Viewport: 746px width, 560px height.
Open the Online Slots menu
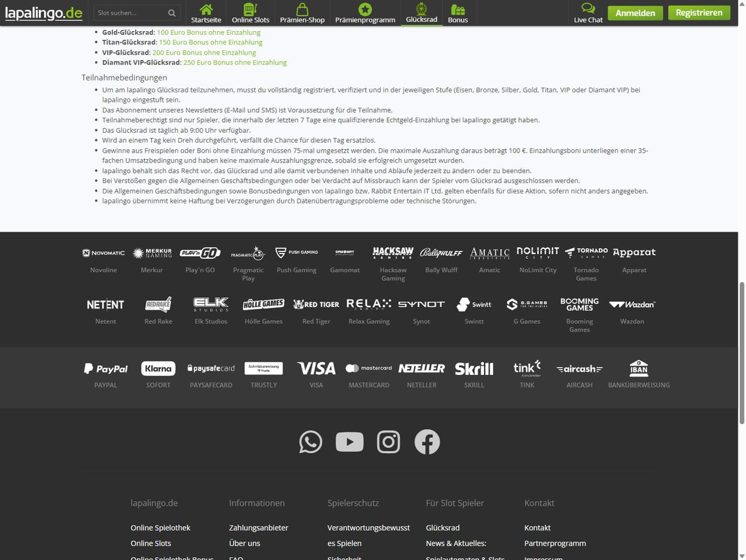[251, 13]
